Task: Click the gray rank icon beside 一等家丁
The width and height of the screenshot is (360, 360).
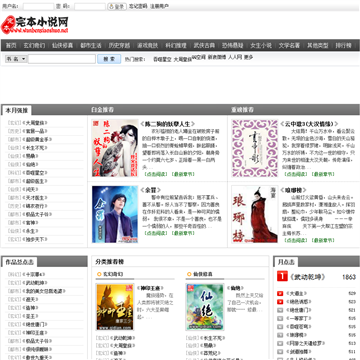Action: 280,318
